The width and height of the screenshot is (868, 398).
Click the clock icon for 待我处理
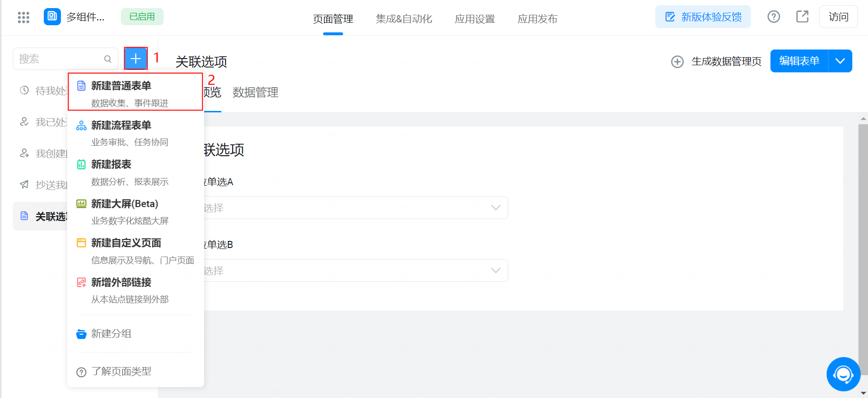coord(24,90)
